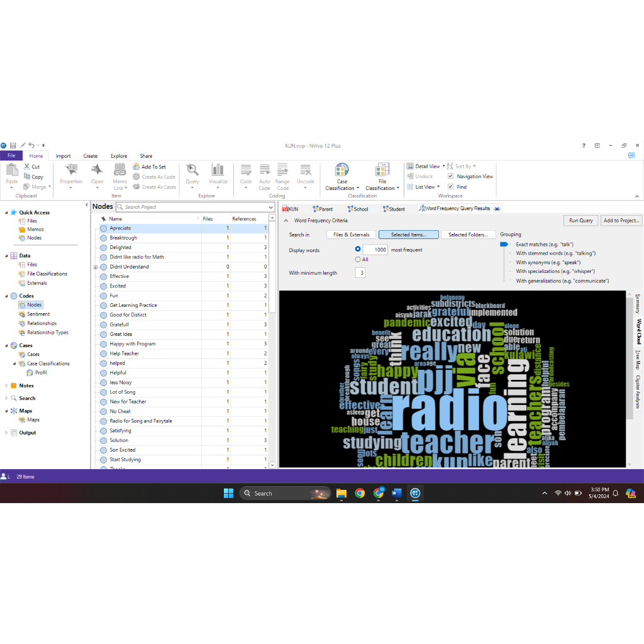This screenshot has width=644, height=644.
Task: Click the Auto Code icon
Action: point(265,170)
